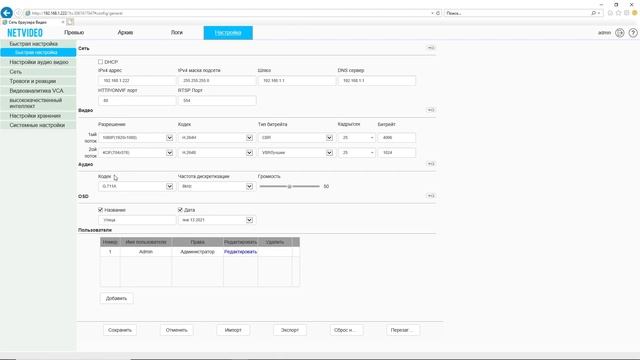
Task: Open Видеоаналитика VCA sidebar item
Action: pyautogui.click(x=38, y=91)
